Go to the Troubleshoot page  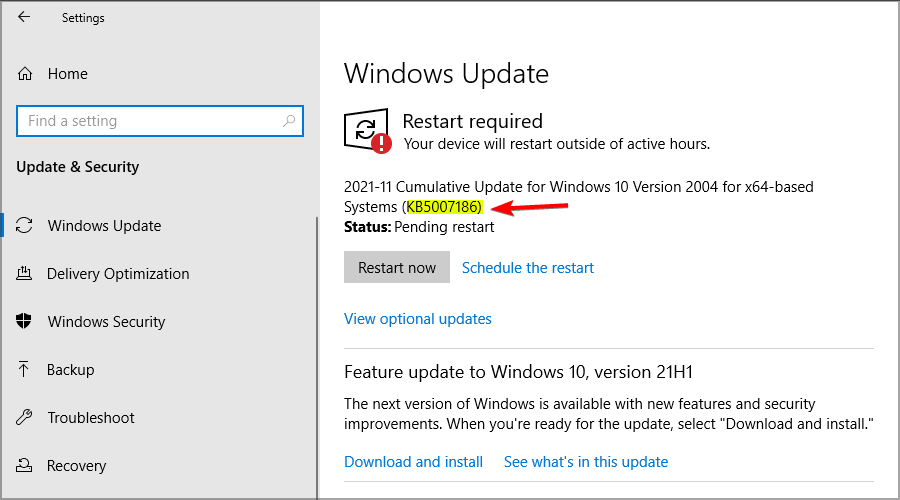tap(91, 417)
